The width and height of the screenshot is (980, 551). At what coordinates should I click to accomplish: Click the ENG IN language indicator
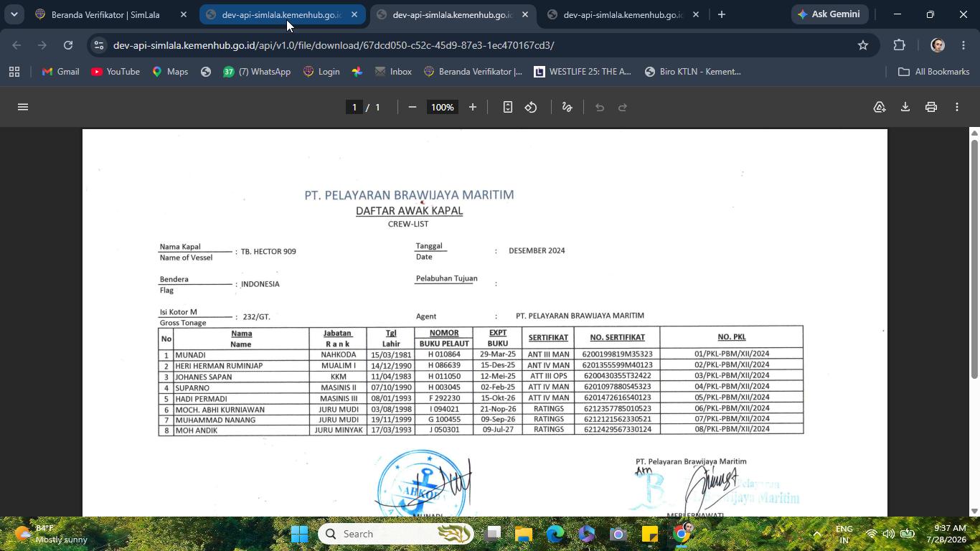[844, 534]
